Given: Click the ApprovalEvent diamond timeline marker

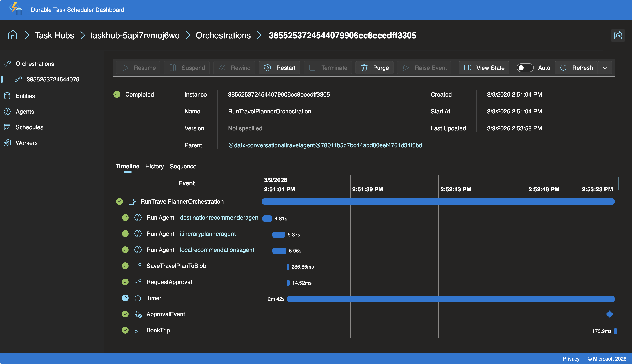Looking at the screenshot, I should point(609,314).
